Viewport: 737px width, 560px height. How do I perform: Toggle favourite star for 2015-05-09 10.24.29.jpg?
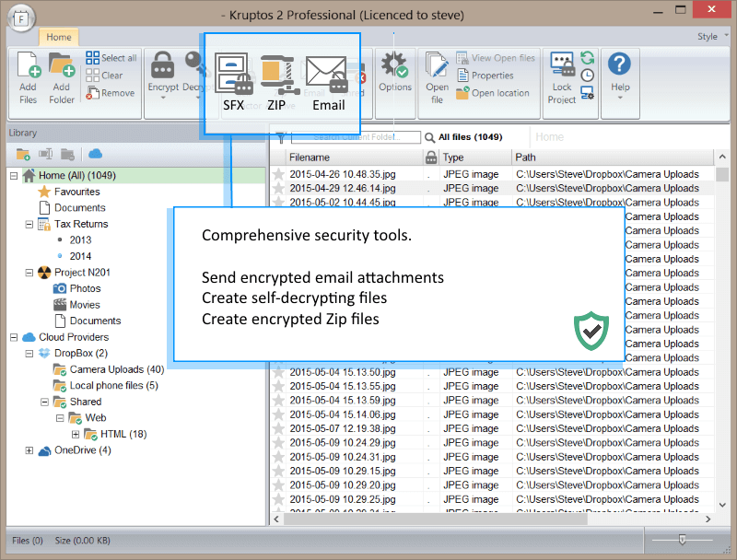point(277,443)
